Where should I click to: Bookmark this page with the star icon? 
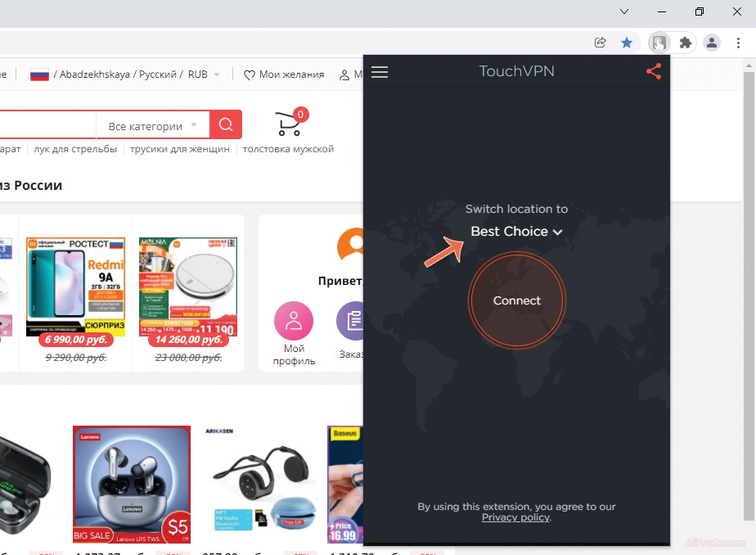click(627, 43)
